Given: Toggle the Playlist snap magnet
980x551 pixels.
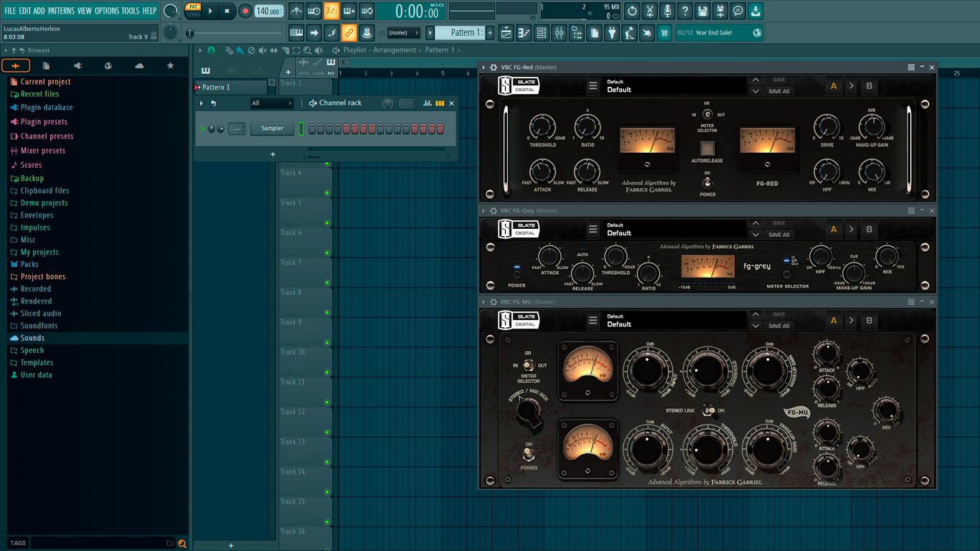Looking at the screenshot, I should point(211,50).
